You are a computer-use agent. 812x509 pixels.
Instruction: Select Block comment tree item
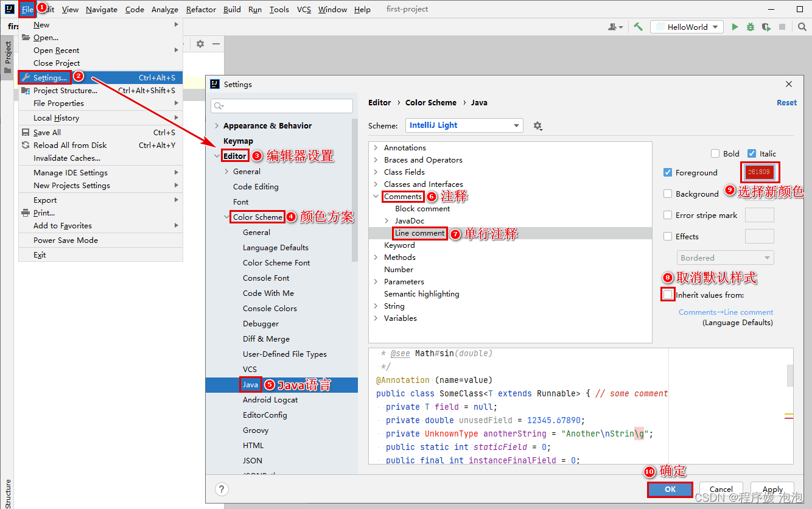tap(422, 208)
